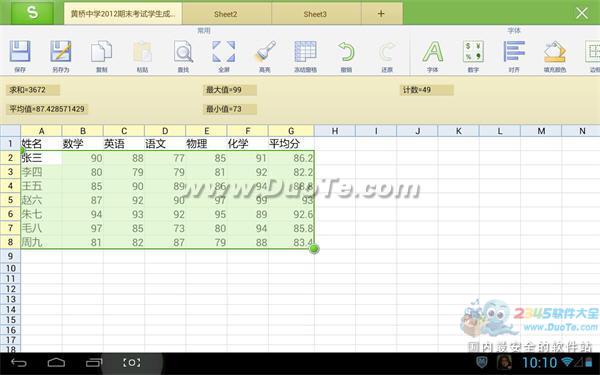The image size is (600, 375).
Task: Click the 语文 header cell
Action: [165, 144]
